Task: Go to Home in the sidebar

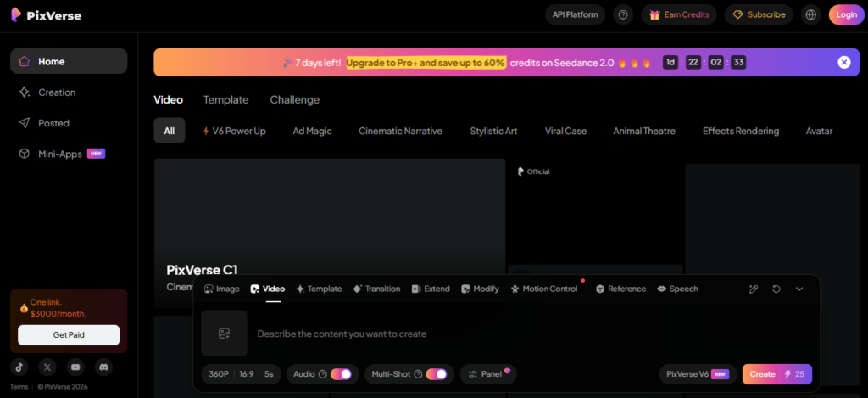Action: (69, 61)
